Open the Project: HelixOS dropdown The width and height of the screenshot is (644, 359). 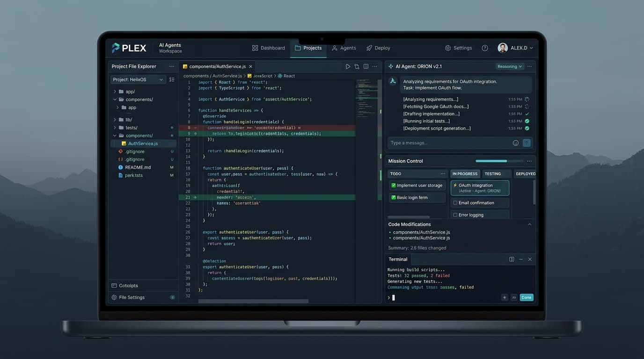[138, 79]
